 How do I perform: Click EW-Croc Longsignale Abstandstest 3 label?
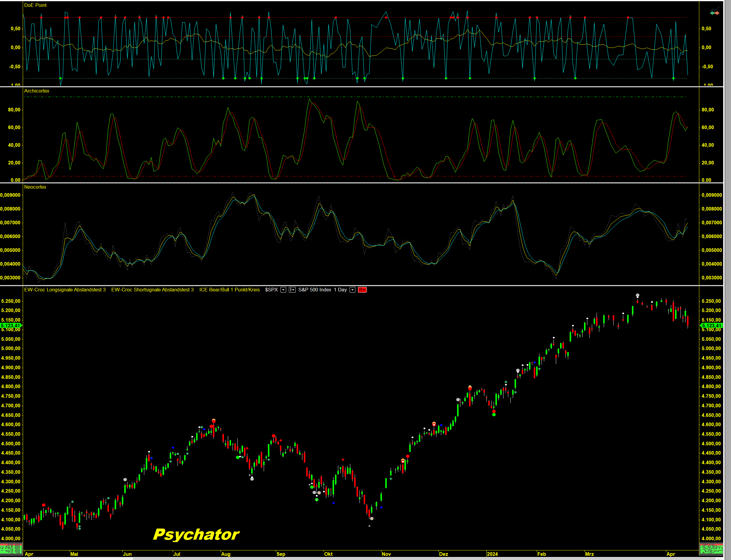[65, 290]
